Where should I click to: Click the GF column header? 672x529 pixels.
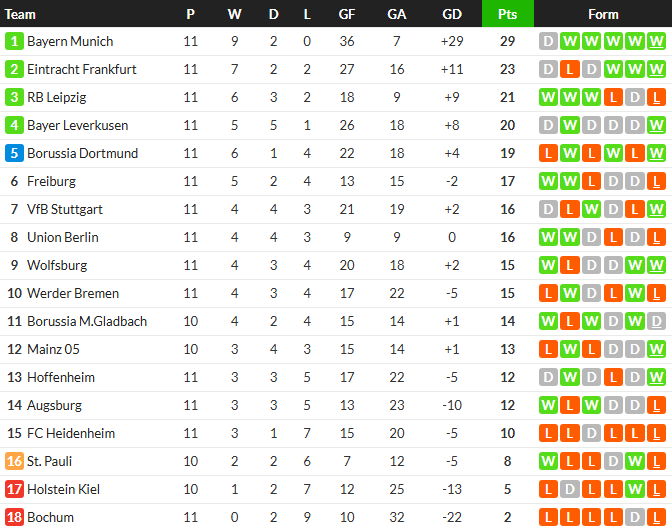[346, 14]
